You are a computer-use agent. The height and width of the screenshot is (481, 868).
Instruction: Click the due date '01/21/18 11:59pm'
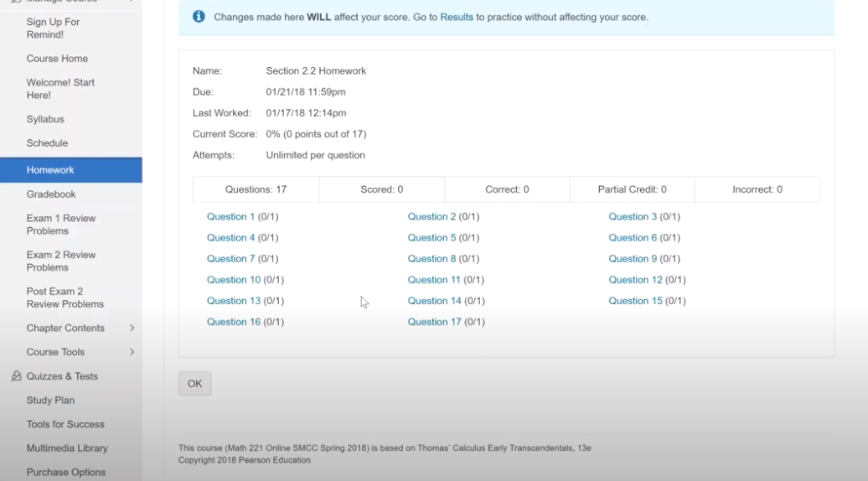coord(306,92)
